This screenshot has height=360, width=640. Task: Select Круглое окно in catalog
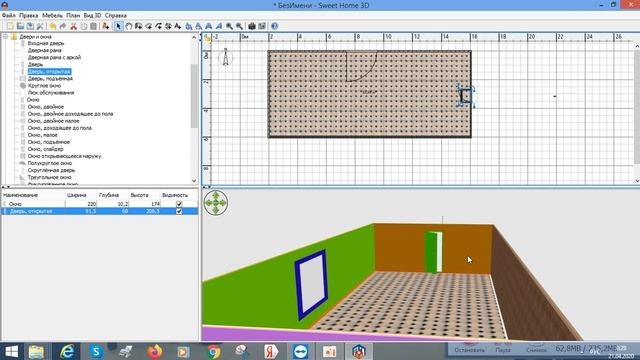pyautogui.click(x=44, y=86)
